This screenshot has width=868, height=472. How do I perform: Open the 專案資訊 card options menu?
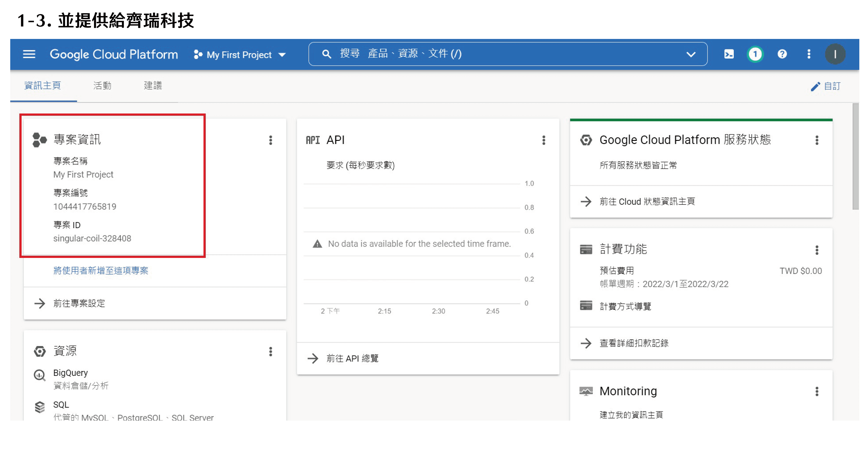(270, 140)
